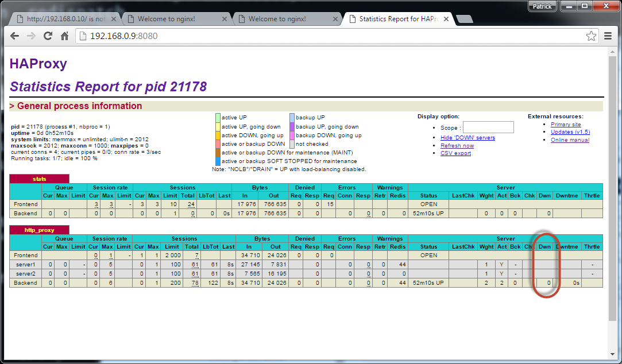Click the server1 row name
The width and height of the screenshot is (622, 364).
pyautogui.click(x=25, y=265)
